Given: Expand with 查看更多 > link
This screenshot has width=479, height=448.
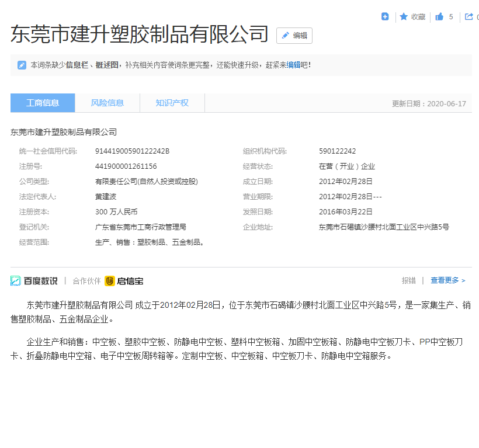Looking at the screenshot, I should (448, 280).
